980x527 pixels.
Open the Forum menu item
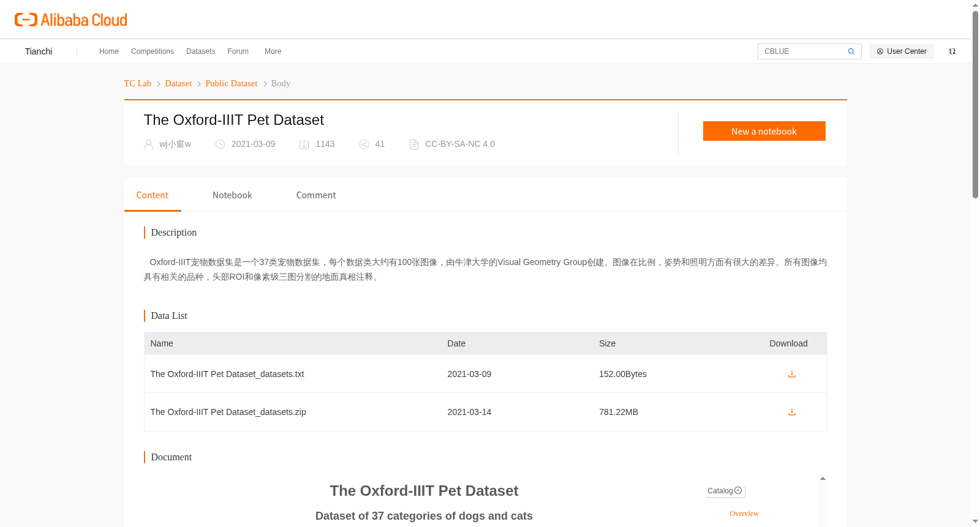point(238,51)
